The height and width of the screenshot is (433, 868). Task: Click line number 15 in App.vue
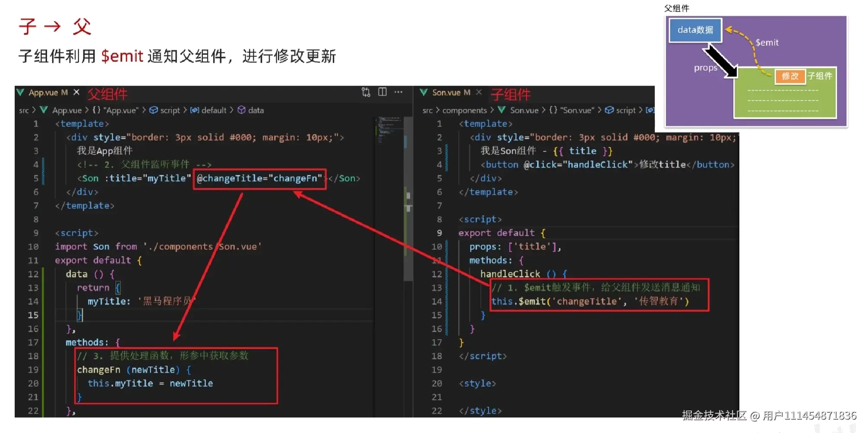tap(33, 315)
